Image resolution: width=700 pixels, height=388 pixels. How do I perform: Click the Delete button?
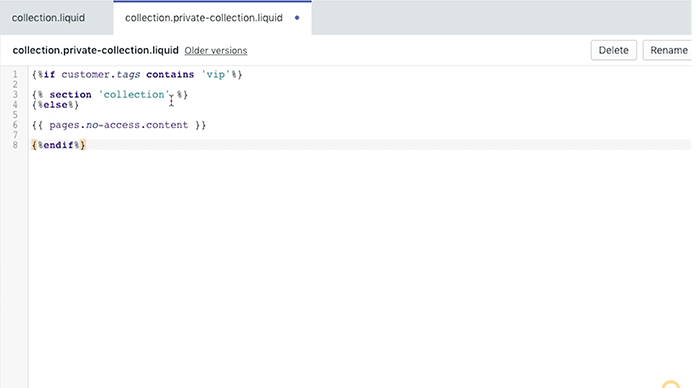[x=613, y=50]
